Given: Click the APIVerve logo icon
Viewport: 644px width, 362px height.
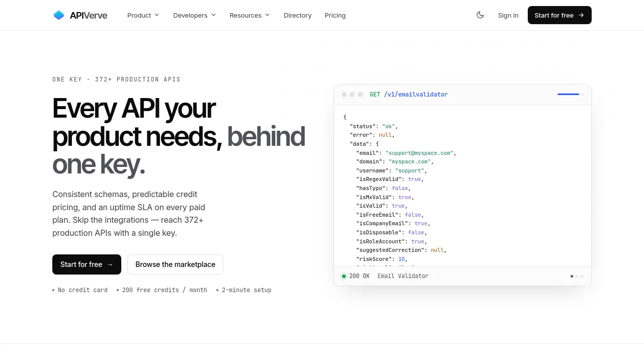Looking at the screenshot, I should coord(59,15).
